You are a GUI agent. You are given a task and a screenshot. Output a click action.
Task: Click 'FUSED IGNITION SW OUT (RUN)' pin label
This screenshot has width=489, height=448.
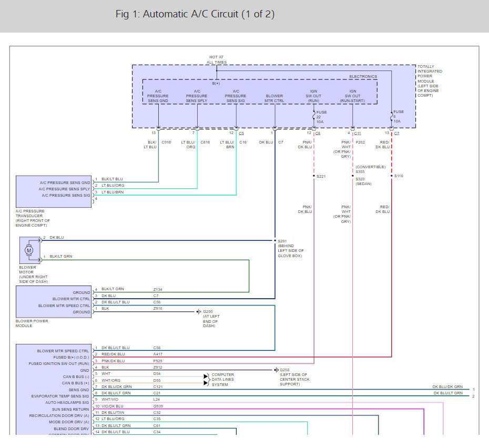coord(59,364)
